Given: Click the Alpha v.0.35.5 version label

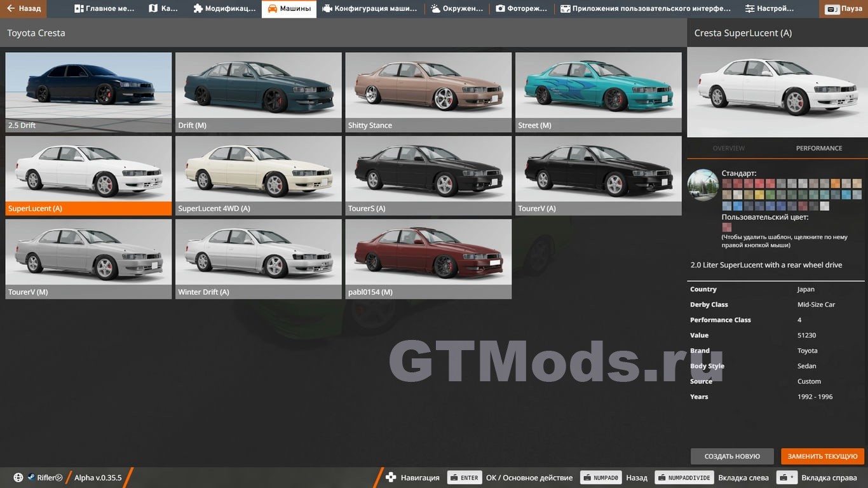Looking at the screenshot, I should (x=98, y=478).
